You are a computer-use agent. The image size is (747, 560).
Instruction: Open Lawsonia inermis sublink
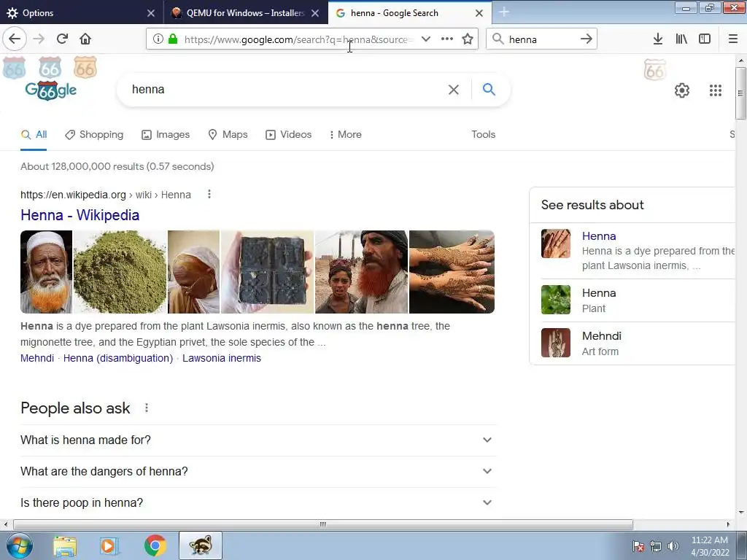pos(222,358)
